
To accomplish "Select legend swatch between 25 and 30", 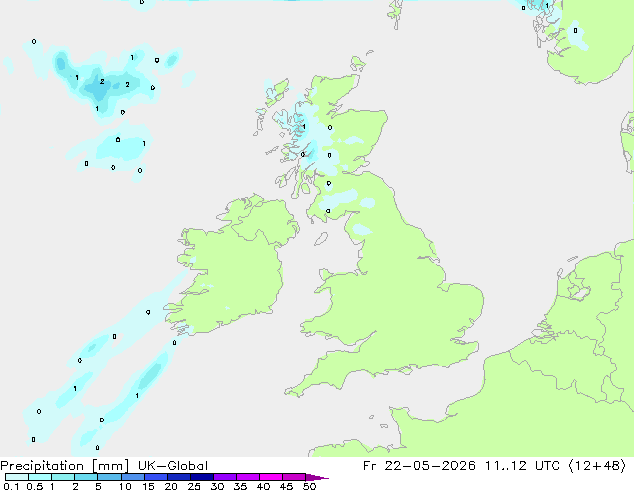I will click(x=201, y=477).
